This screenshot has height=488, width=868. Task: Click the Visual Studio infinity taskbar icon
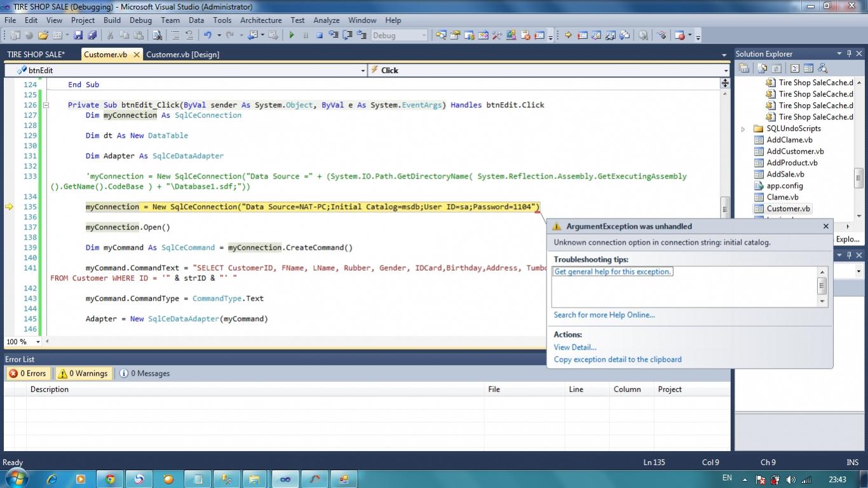285,478
